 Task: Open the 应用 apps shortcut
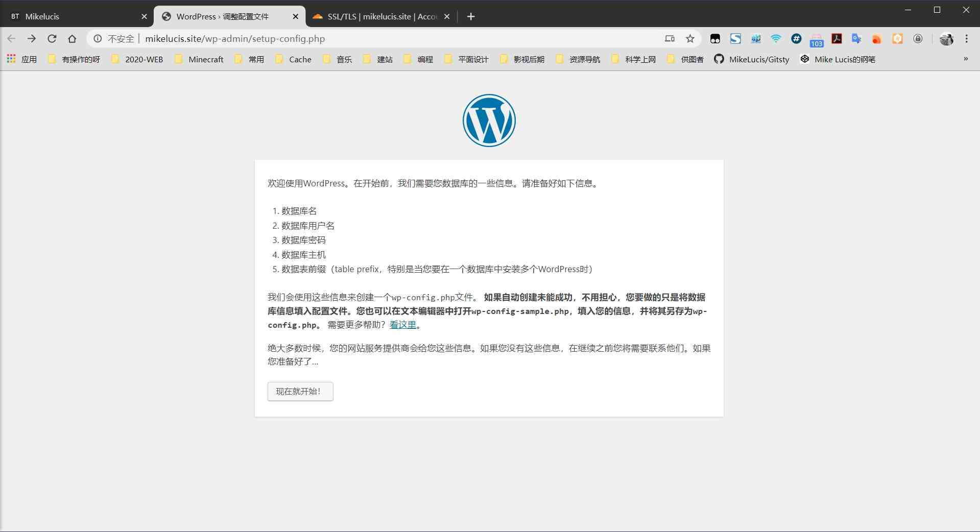22,59
